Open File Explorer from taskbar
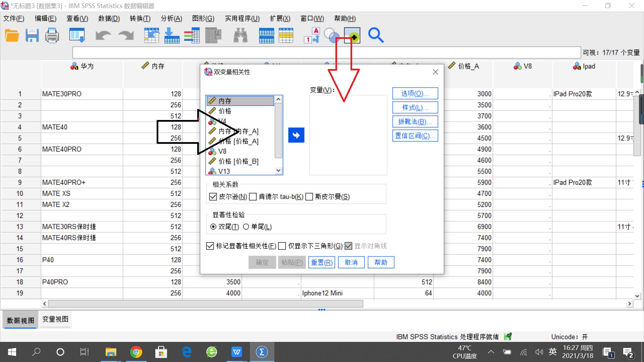Screen dimensions: 644x362 tap(111, 352)
